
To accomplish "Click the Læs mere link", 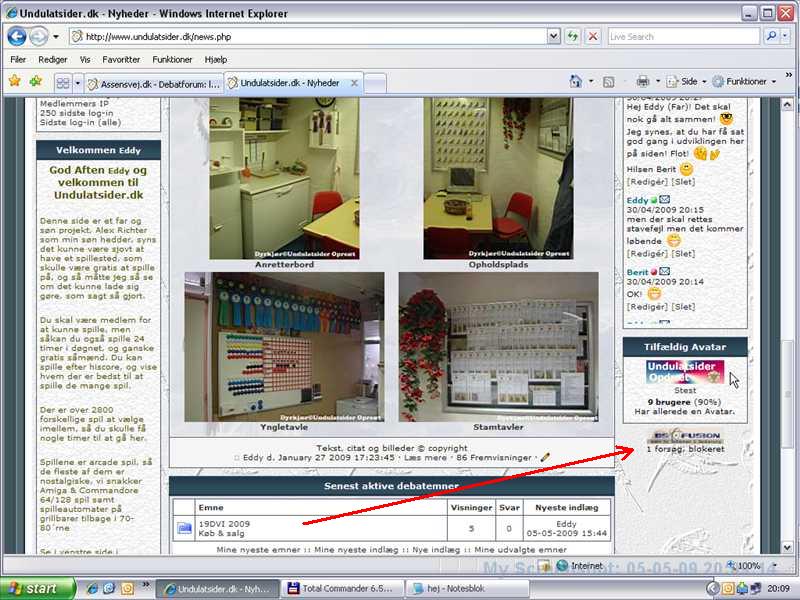I will click(x=426, y=458).
